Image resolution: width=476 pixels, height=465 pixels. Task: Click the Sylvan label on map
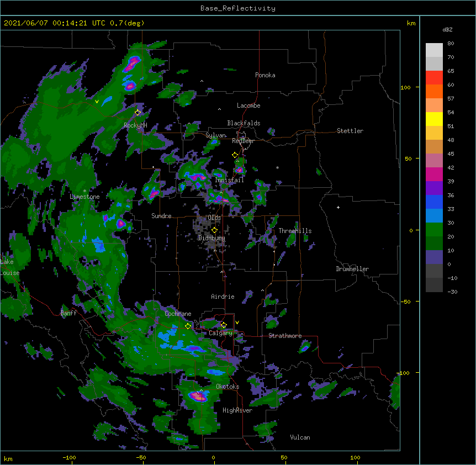[215, 135]
